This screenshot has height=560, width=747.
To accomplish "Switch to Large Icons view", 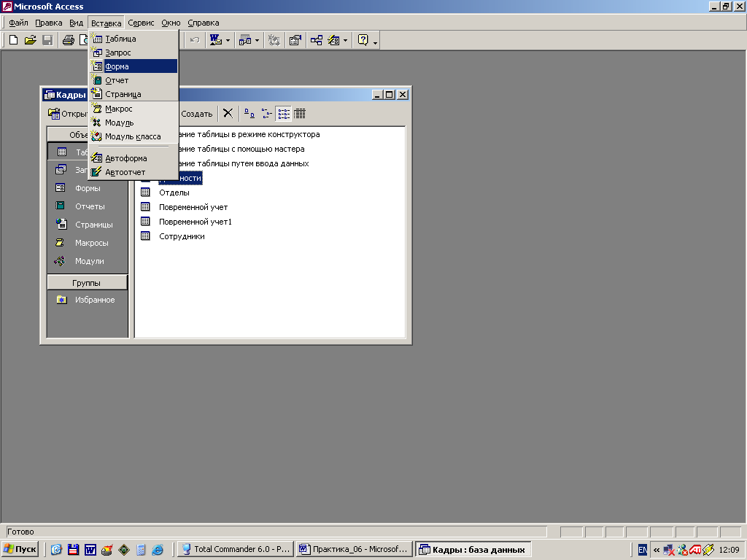I will [x=249, y=113].
